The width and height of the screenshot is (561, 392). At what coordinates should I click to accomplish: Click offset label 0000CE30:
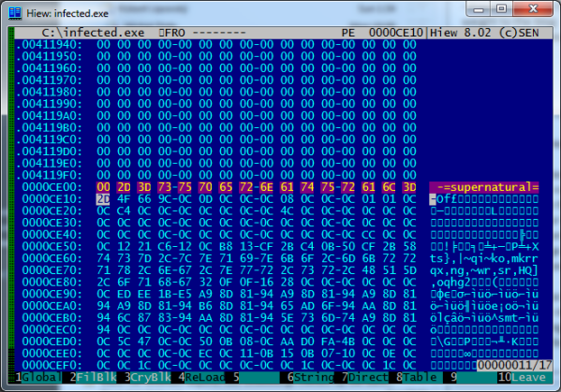click(52, 223)
